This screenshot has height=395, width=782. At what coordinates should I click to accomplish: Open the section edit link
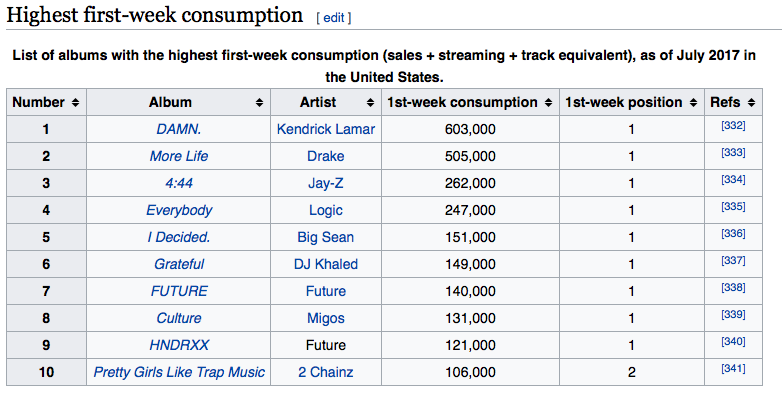[x=334, y=17]
